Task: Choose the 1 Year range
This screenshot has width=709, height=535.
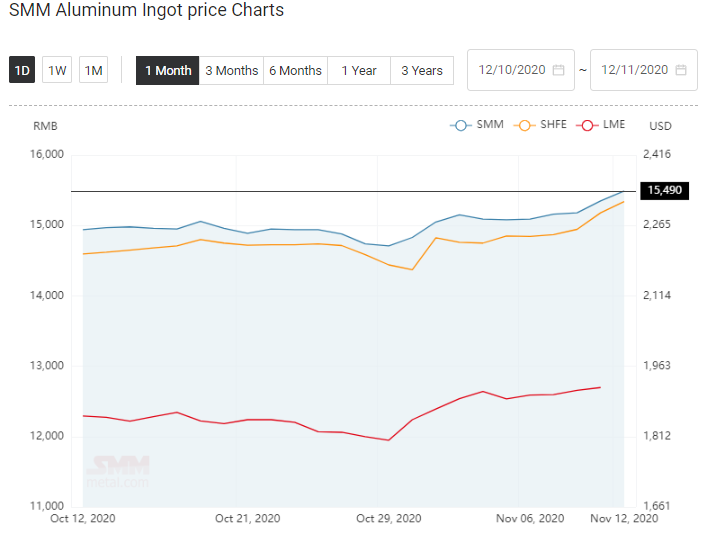Action: 359,71
